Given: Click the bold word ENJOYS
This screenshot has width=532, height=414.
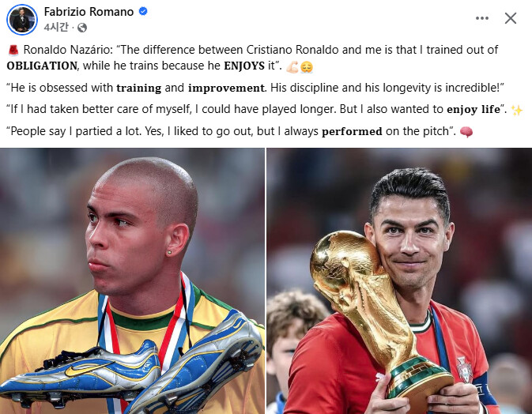Looking at the screenshot, I should click(x=244, y=66).
